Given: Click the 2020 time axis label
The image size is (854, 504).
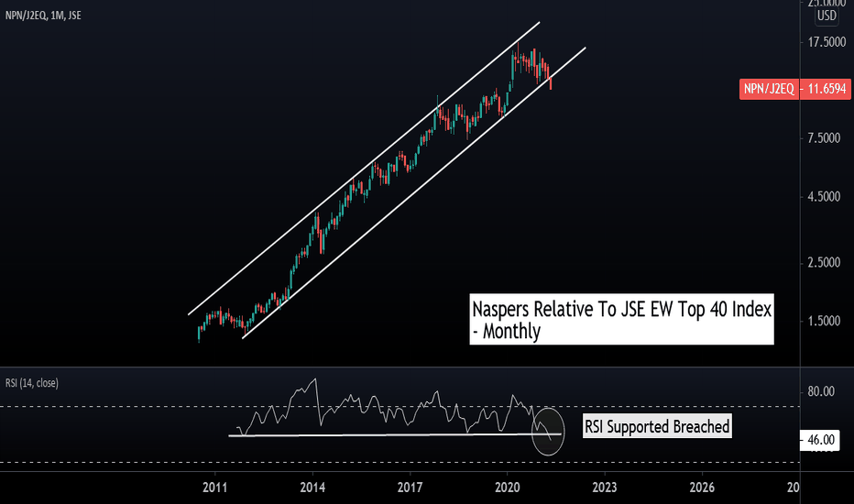Looking at the screenshot, I should click(507, 488).
